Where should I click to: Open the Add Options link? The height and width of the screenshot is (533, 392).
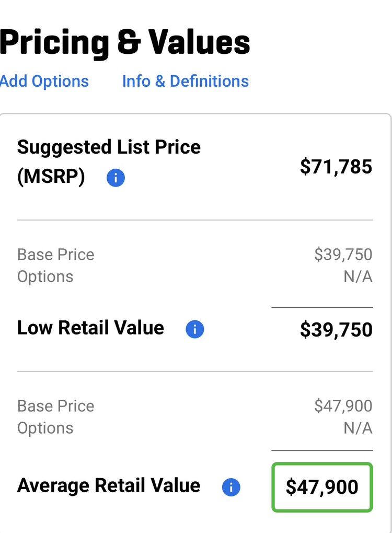tap(44, 82)
